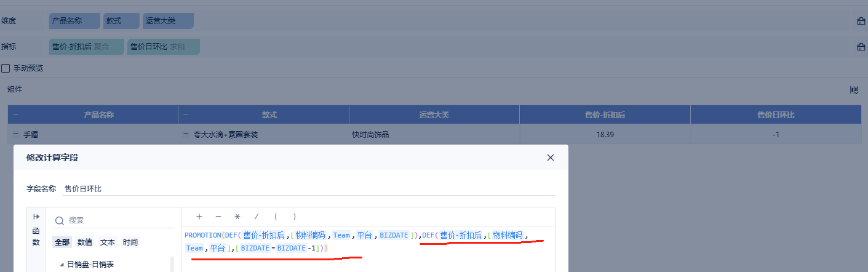Insert the multiply asterisk operator
The height and width of the screenshot is (272, 868).
click(x=237, y=217)
